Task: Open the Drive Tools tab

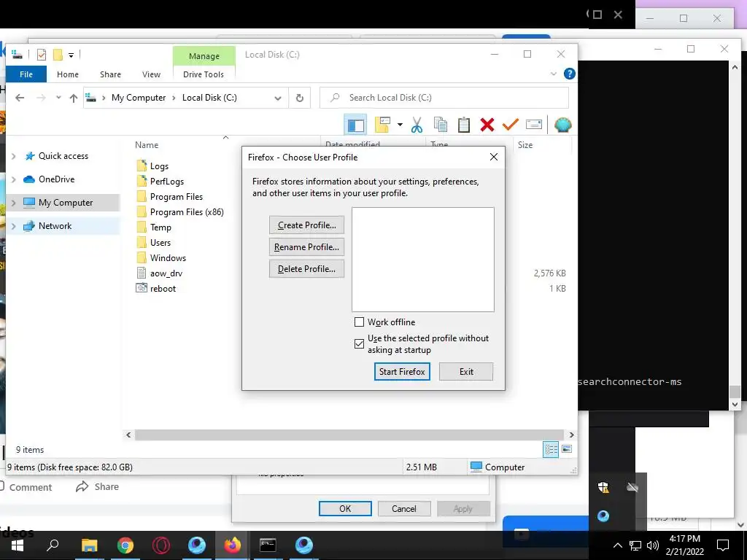Action: [x=204, y=74]
